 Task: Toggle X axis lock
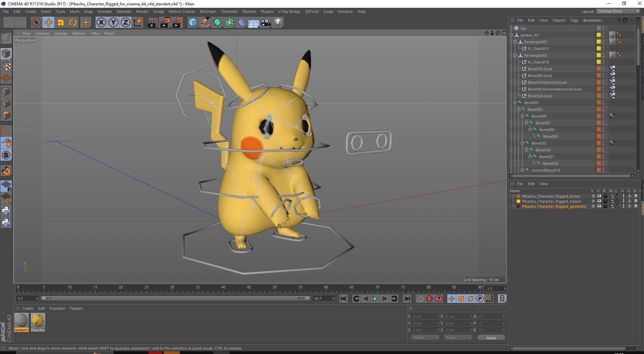[x=101, y=23]
